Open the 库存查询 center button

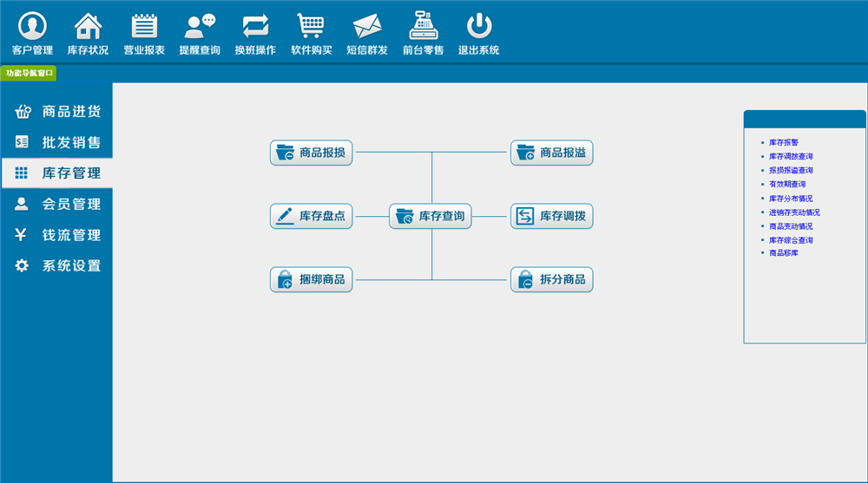click(431, 216)
